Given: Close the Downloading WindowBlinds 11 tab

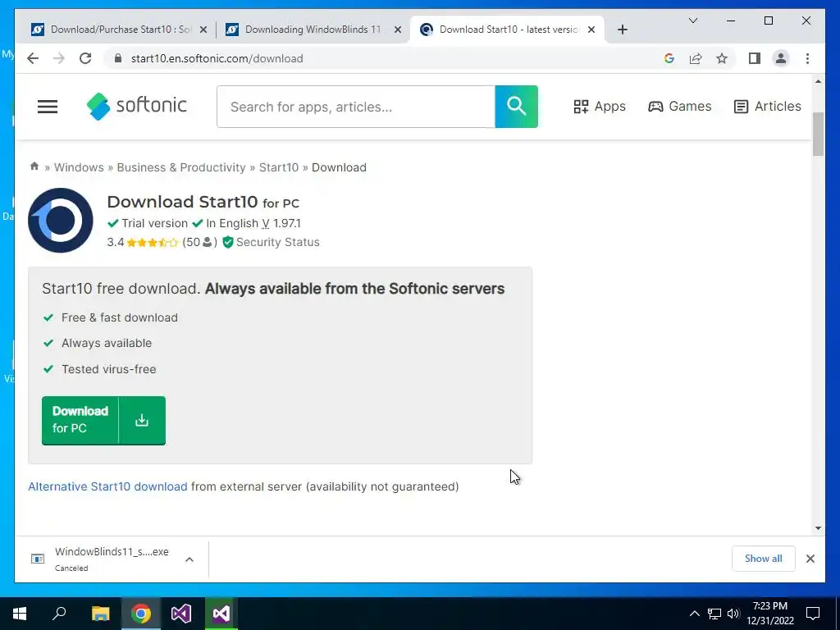Looking at the screenshot, I should [x=398, y=30].
